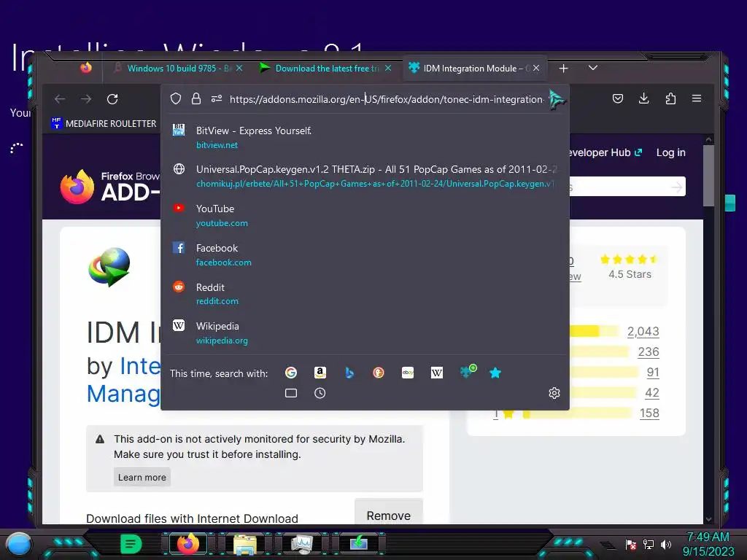Open the Developer Hub link
The width and height of the screenshot is (747, 560).
[606, 152]
